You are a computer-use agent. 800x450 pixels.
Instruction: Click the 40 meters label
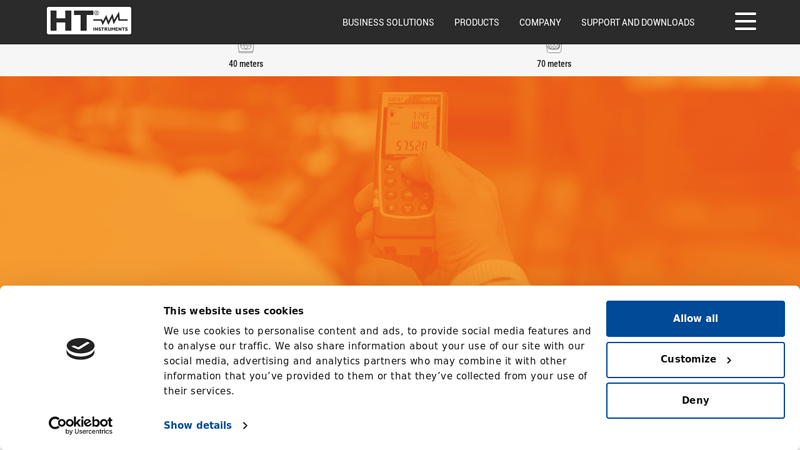[x=246, y=64]
